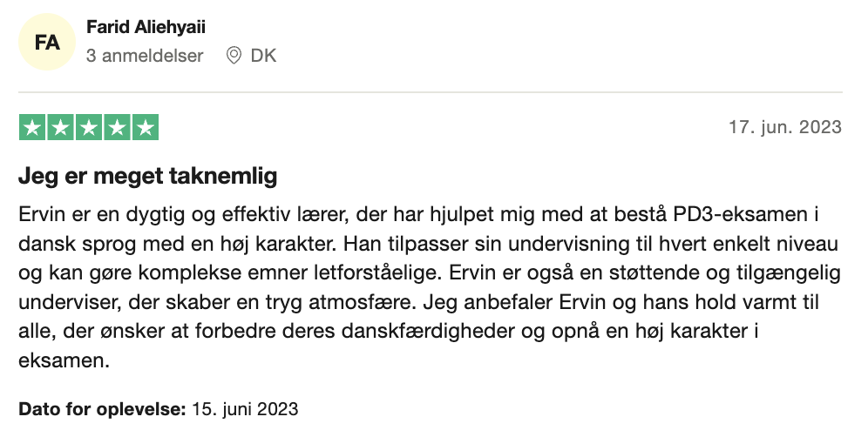This screenshot has width=868, height=437.
Task: Click the location pin icon
Action: coord(234,56)
